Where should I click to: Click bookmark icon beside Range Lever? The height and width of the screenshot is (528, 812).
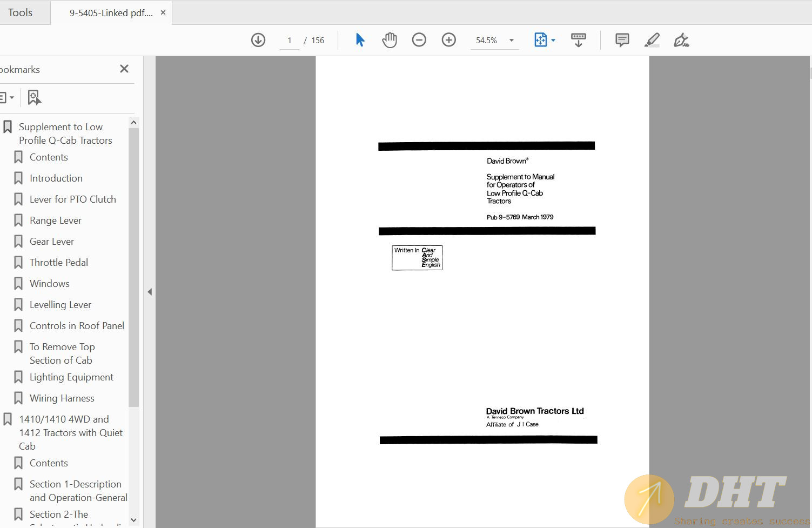click(x=18, y=220)
